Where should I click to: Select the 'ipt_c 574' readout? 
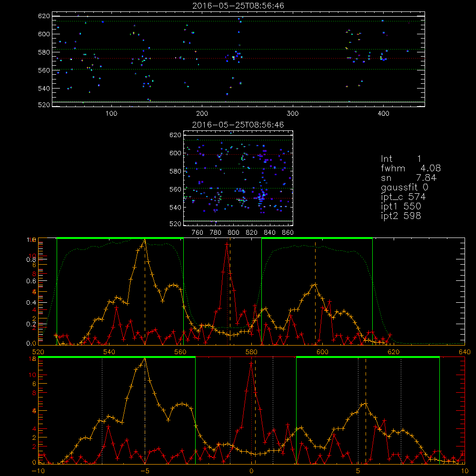click(x=403, y=197)
